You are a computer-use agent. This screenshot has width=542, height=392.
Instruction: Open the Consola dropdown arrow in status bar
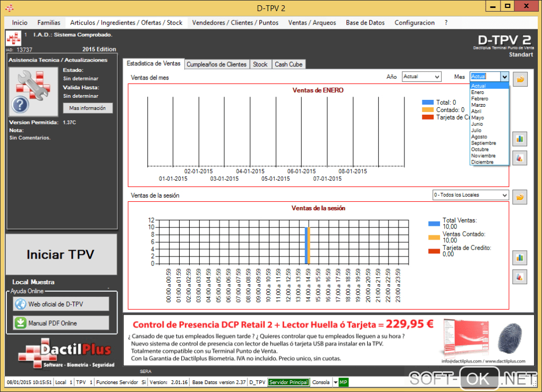click(x=335, y=382)
